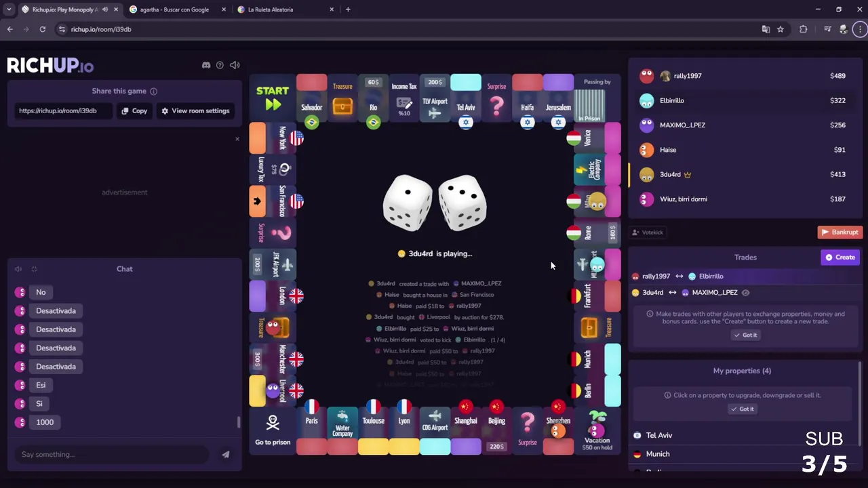Dismiss properties tip with Got it
Screen dimensions: 868x488
coord(742,409)
